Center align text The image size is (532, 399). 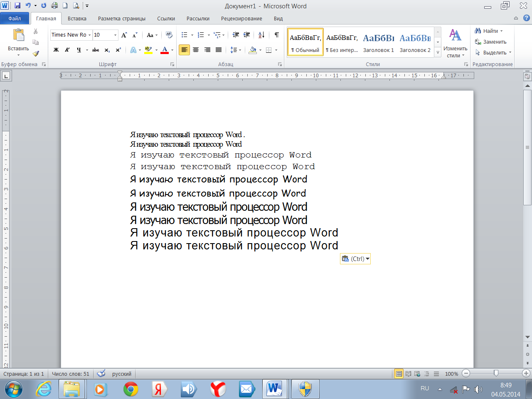pos(196,50)
